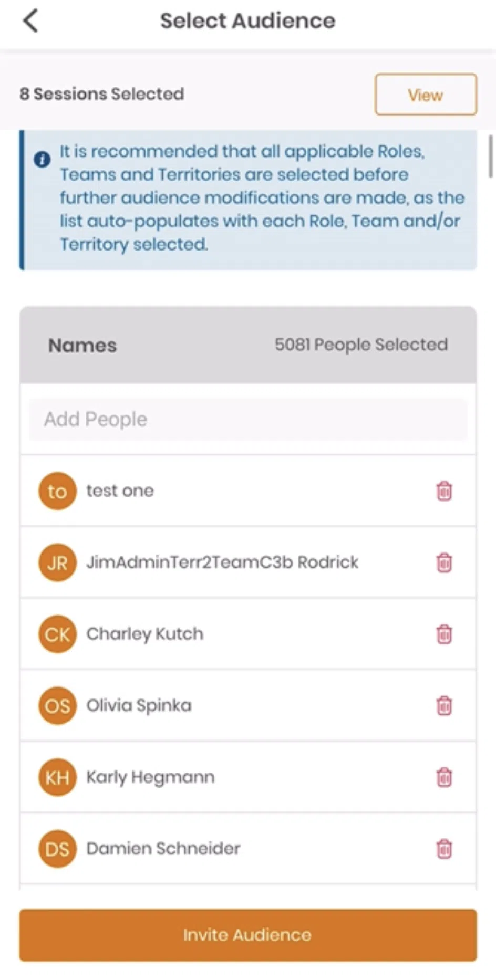Tap the DS initials avatar

pos(57,848)
